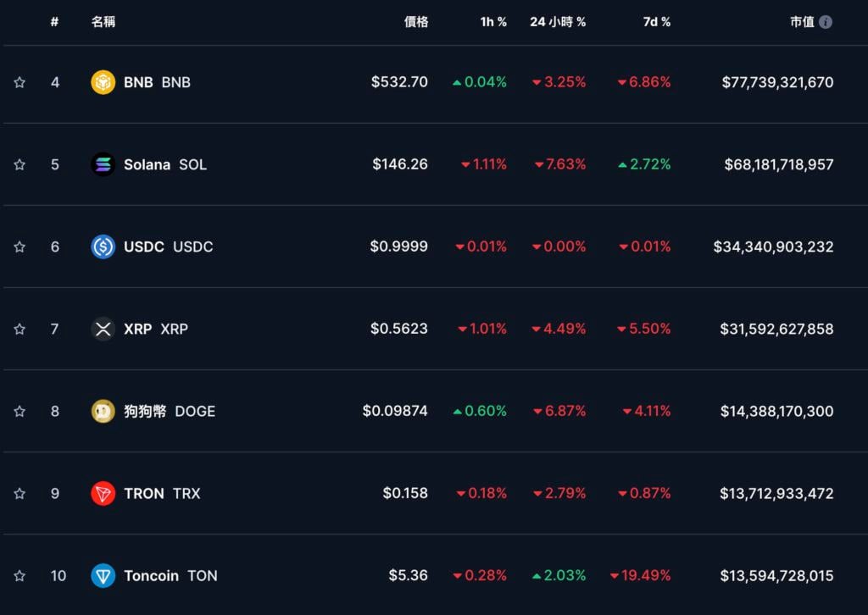Screen dimensions: 868x615
Task: Click the XRP coin logo icon
Action: [x=103, y=329]
